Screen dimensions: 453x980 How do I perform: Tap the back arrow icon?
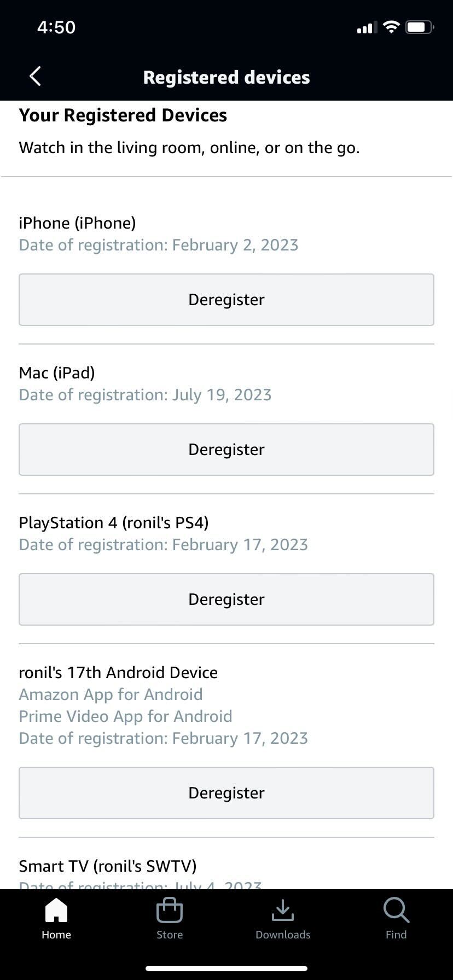click(35, 77)
